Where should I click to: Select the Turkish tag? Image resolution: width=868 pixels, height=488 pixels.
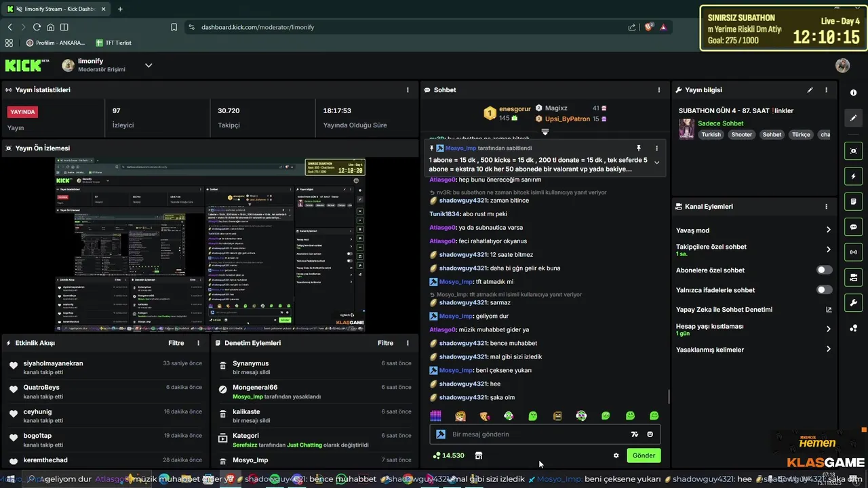(x=711, y=135)
